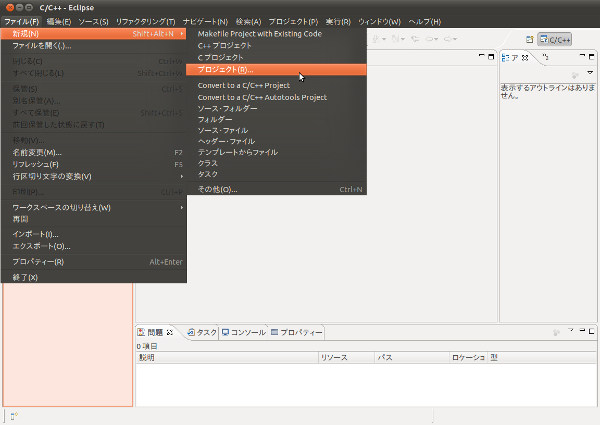This screenshot has width=600, height=425.
Task: Open the Outline view dropdown menu
Action: click(x=590, y=72)
